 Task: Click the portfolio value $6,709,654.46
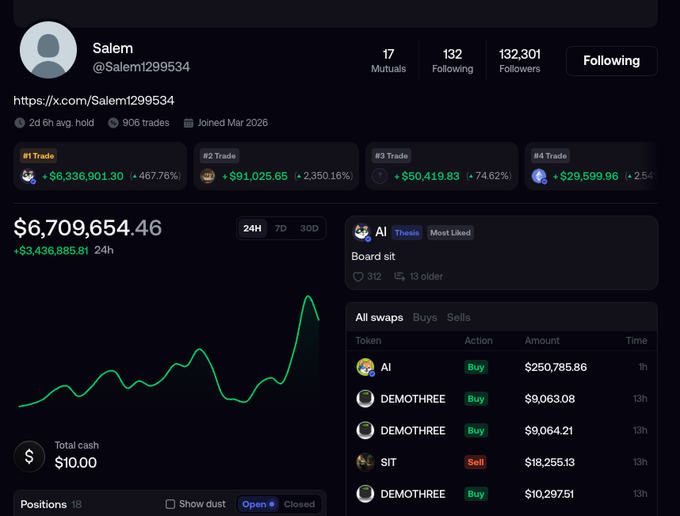[88, 228]
